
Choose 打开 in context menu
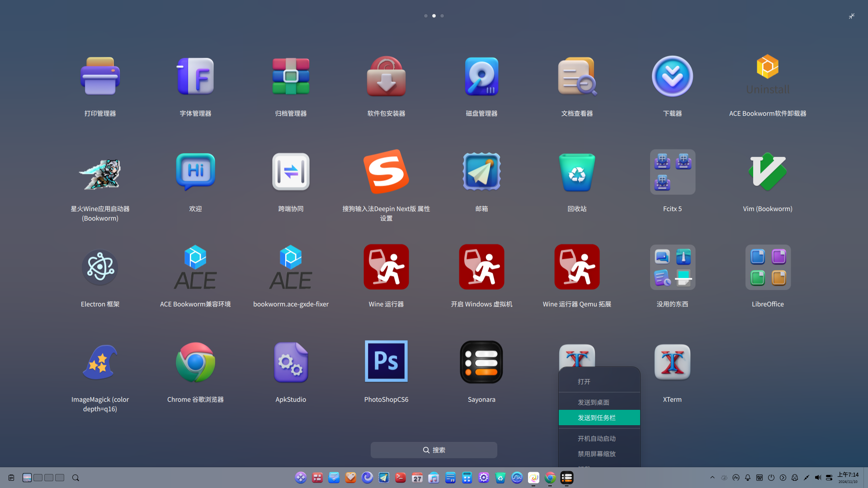[599, 381]
